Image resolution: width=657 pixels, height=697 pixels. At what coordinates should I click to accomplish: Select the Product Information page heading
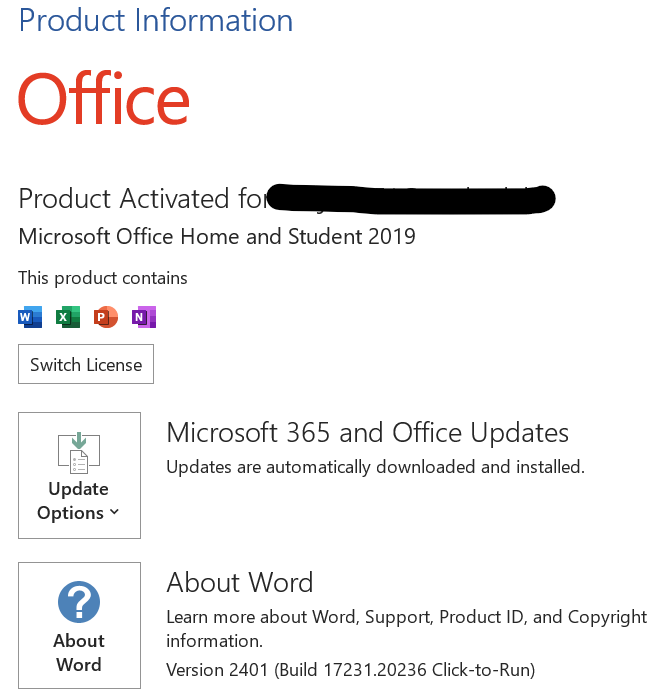(x=156, y=20)
